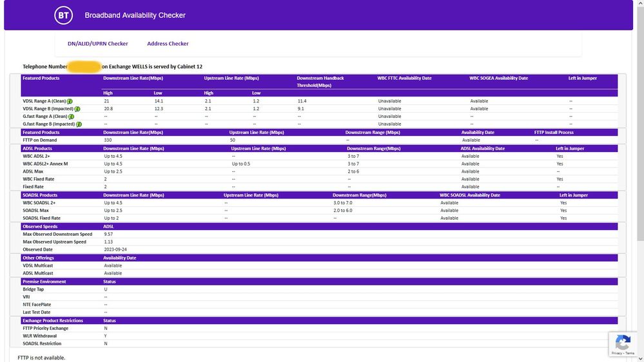The height and width of the screenshot is (362, 644).
Task: Open reCAPTCHA Privacy link
Action: (617, 354)
